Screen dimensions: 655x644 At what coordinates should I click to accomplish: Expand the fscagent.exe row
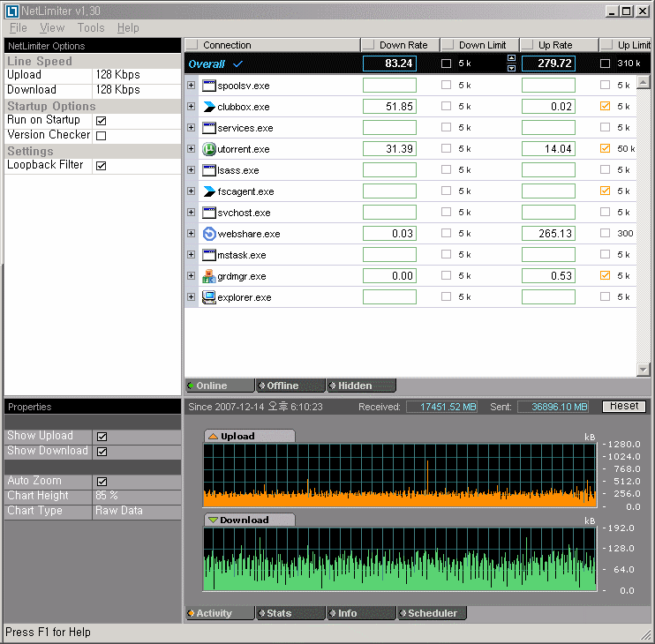click(x=191, y=191)
